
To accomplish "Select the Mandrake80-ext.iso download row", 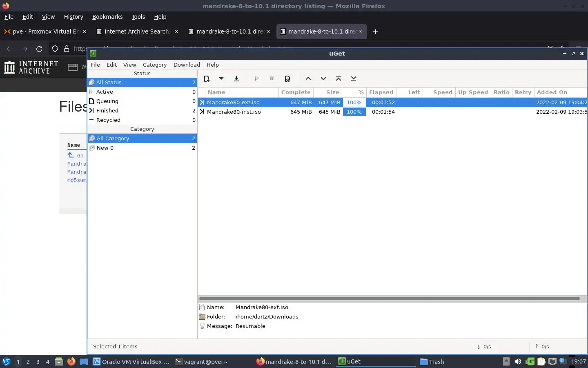I will [392, 102].
